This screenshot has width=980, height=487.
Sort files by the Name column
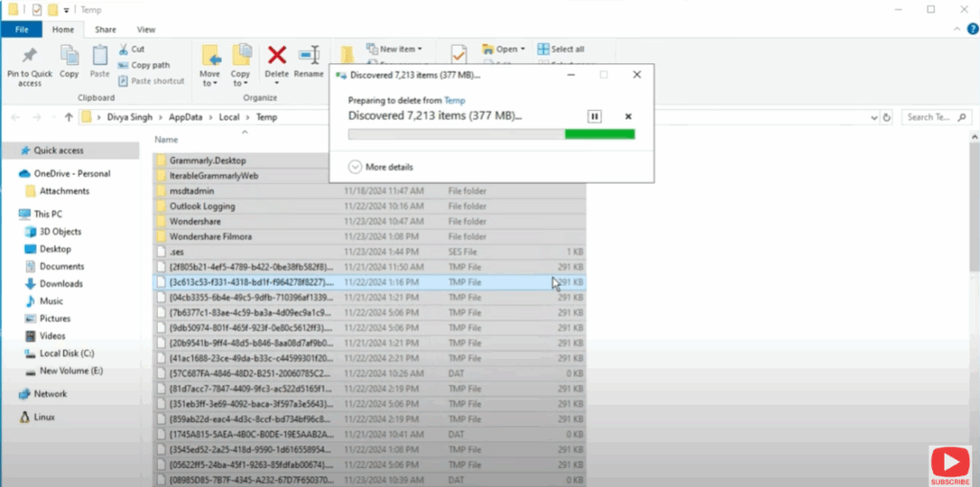pos(167,140)
